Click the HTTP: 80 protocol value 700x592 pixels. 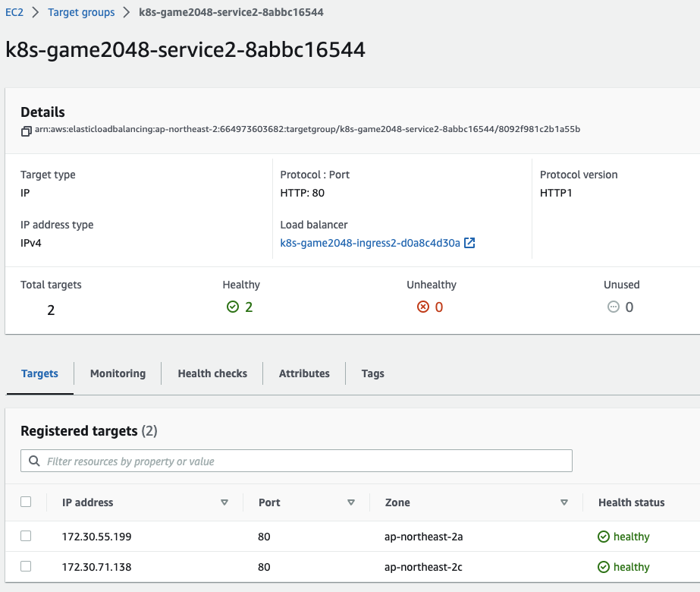[303, 193]
